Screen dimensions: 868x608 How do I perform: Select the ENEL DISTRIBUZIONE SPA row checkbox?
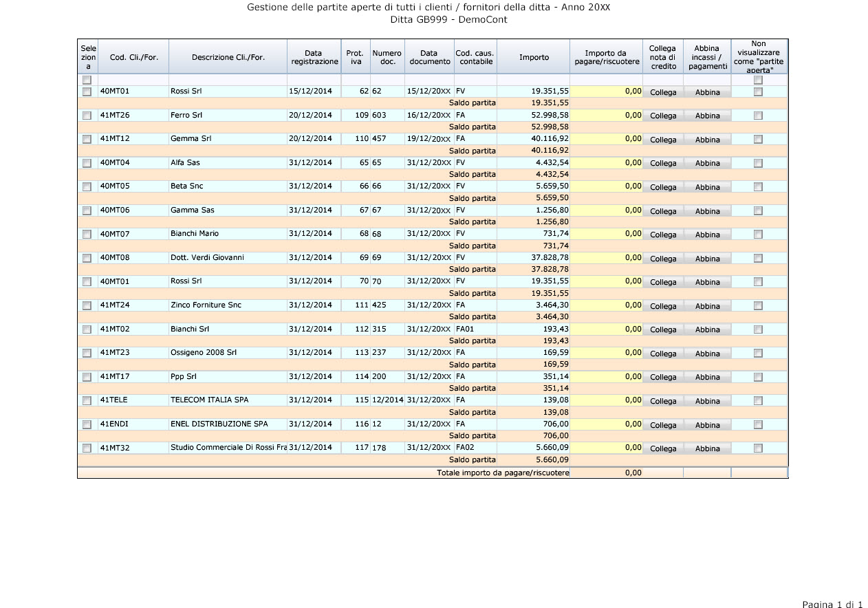pos(87,424)
